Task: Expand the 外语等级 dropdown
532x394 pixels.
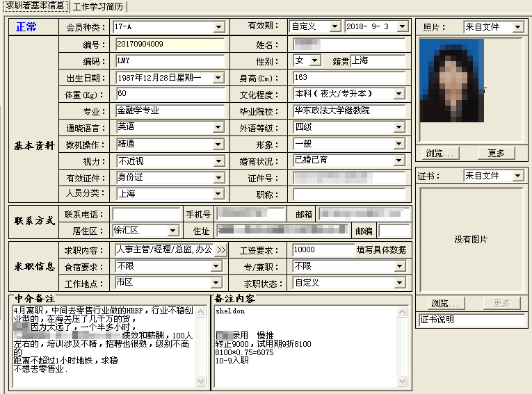Action: pos(399,127)
